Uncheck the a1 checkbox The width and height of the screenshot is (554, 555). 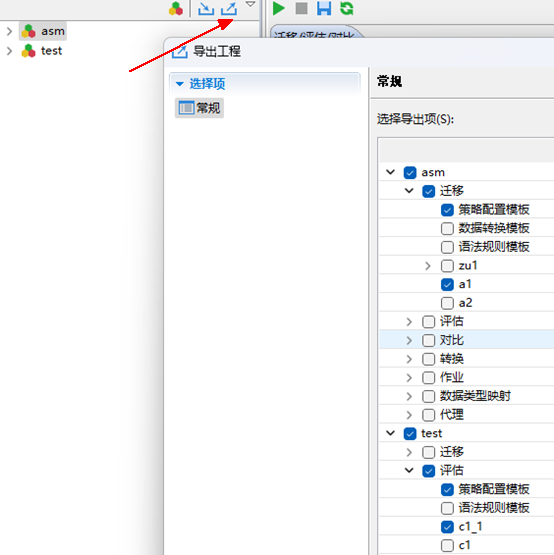(447, 284)
